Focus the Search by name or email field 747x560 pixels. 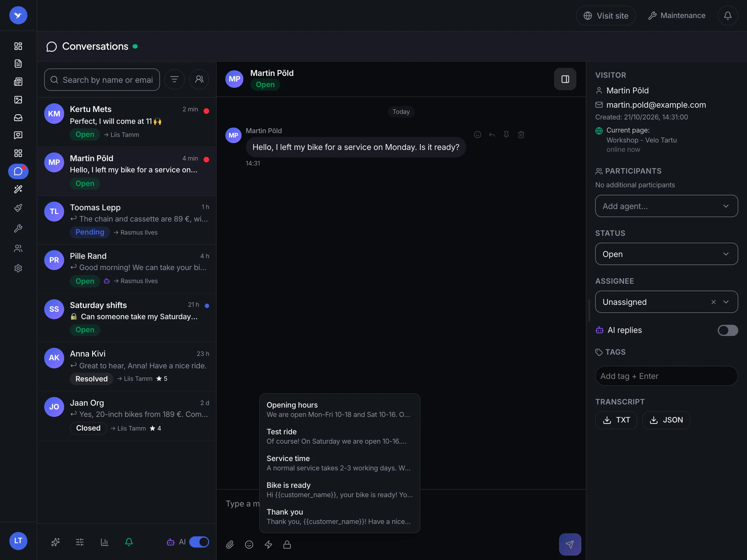pos(102,80)
